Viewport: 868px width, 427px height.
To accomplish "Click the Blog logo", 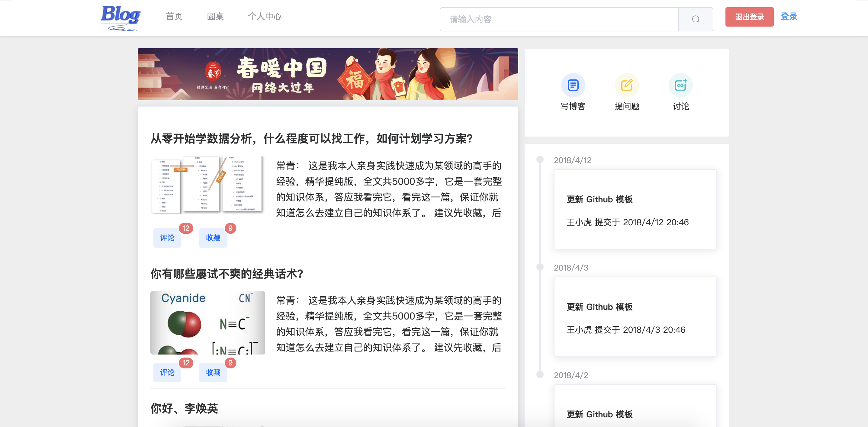I will [x=120, y=17].
